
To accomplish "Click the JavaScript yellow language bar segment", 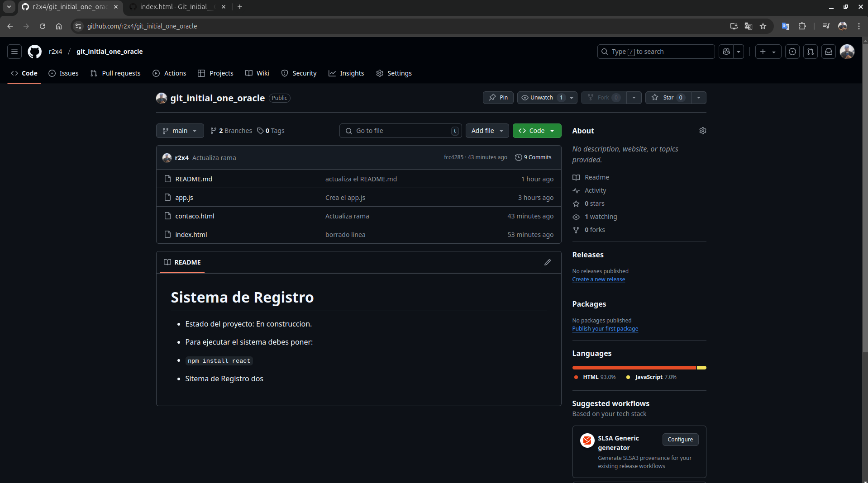I will [701, 368].
